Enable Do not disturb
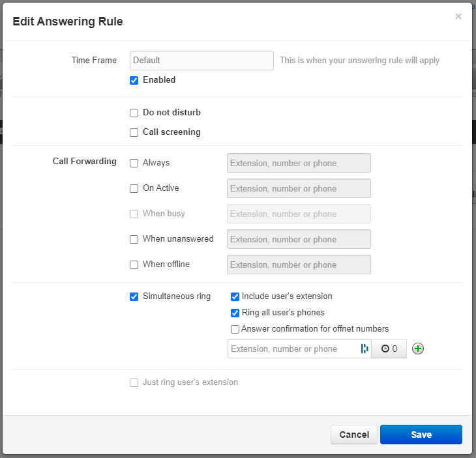The width and height of the screenshot is (476, 458). pos(134,113)
